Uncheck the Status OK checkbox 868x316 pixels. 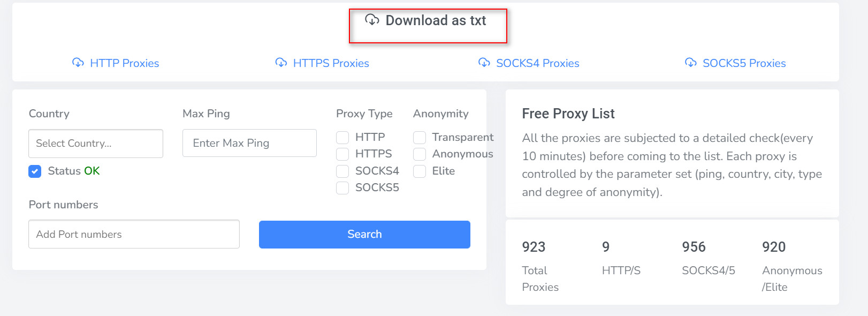click(x=35, y=171)
